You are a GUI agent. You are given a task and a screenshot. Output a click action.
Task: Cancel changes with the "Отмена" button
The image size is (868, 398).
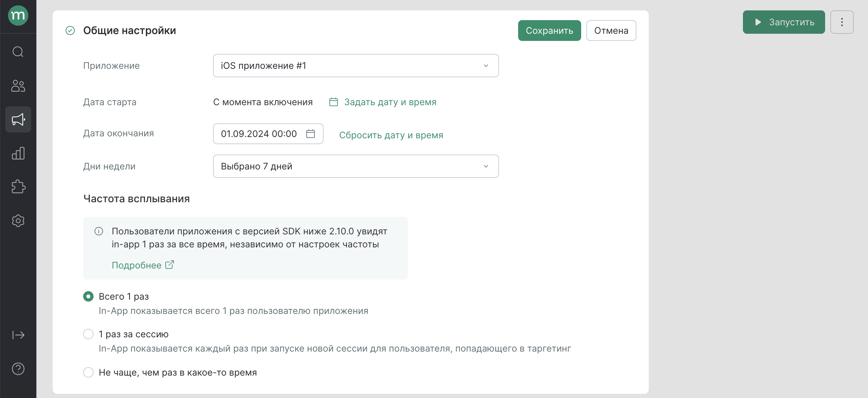(611, 31)
